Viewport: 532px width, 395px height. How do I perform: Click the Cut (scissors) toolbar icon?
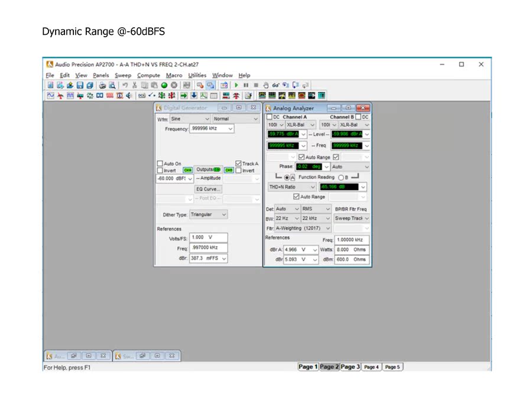[x=135, y=86]
